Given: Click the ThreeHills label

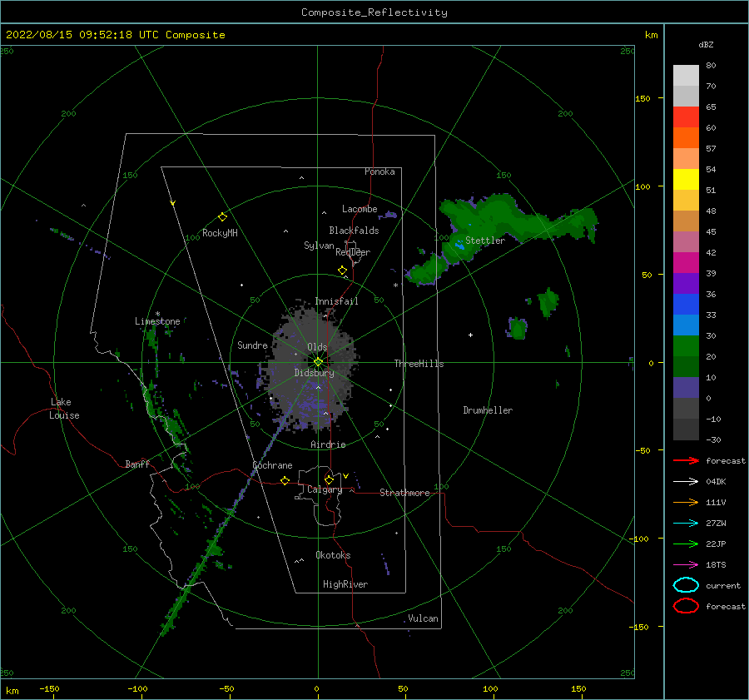Looking at the screenshot, I should coord(419,364).
